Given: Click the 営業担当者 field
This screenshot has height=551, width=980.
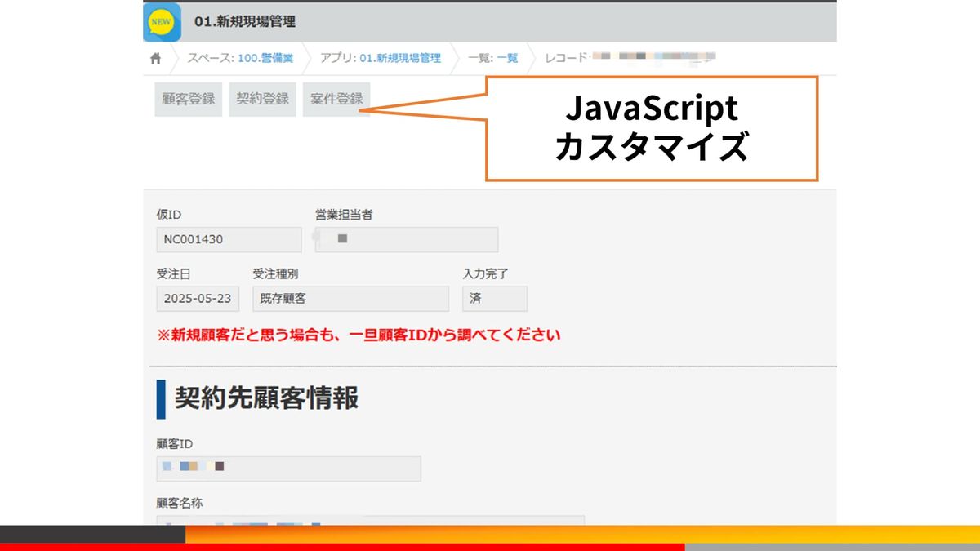Looking at the screenshot, I should [x=407, y=239].
